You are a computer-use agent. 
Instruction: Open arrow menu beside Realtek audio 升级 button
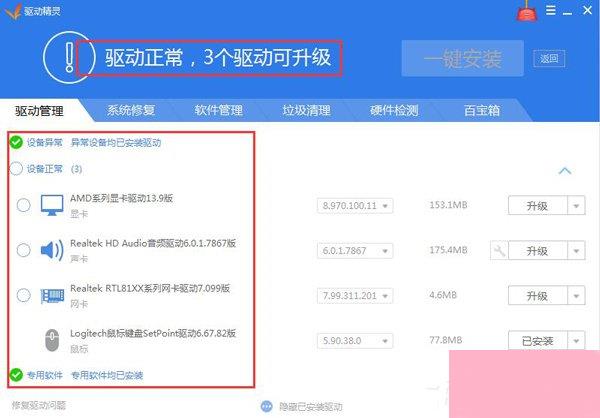[576, 251]
